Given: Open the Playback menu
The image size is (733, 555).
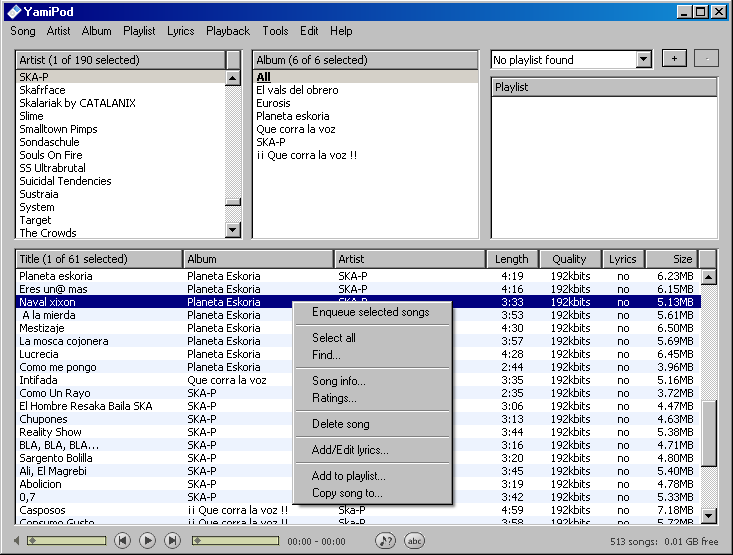Looking at the screenshot, I should tap(228, 31).
